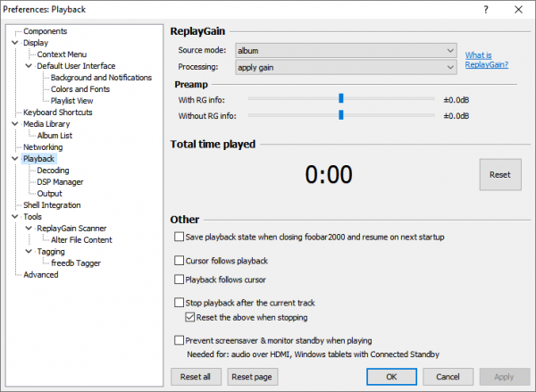
Task: Click the Without RG info slider handle
Action: 341,115
